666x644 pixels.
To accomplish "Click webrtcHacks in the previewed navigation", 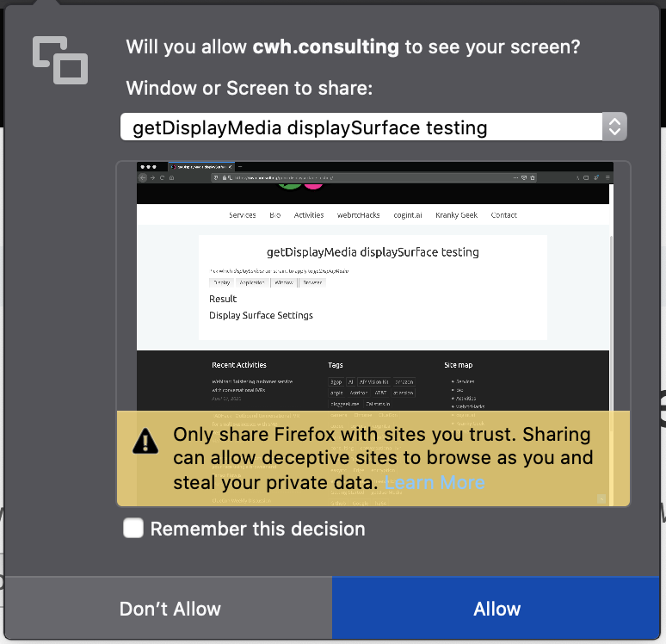I will (358, 215).
